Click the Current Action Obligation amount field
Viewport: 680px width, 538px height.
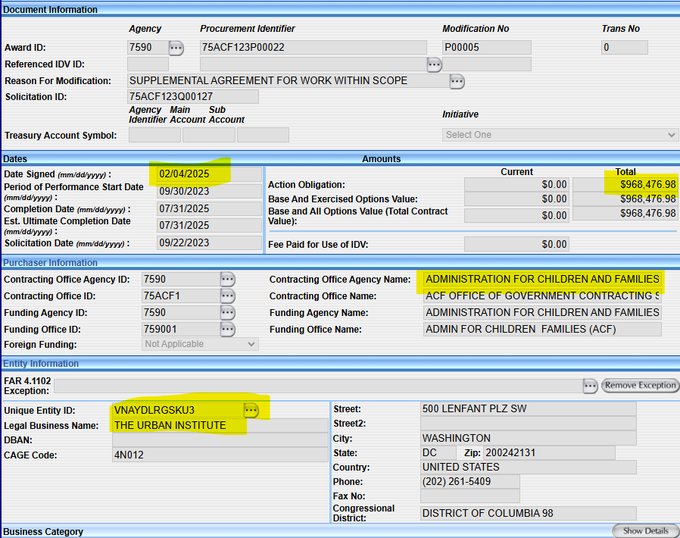coord(516,184)
